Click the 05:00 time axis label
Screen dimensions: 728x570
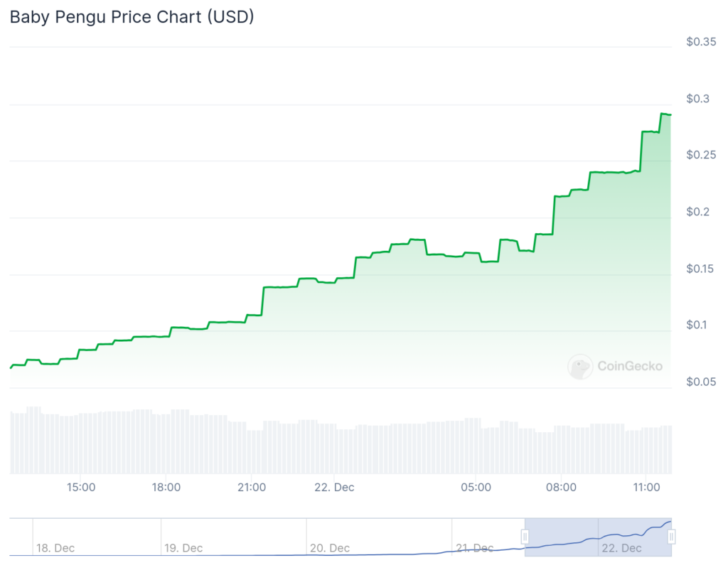click(476, 488)
